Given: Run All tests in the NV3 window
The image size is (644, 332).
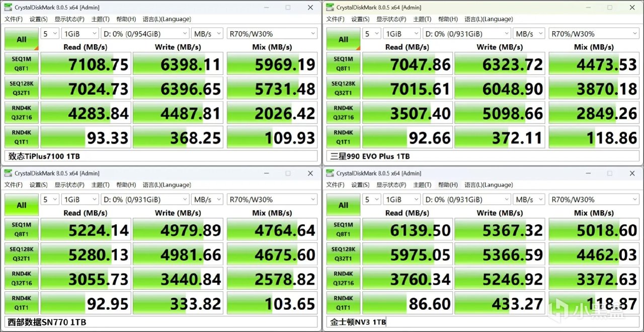Looking at the screenshot, I should click(x=344, y=205).
